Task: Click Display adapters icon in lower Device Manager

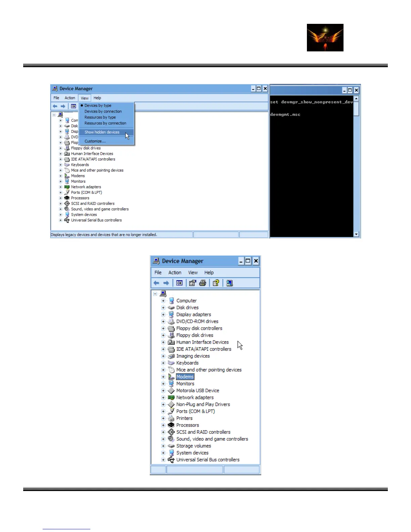Action: click(171, 314)
